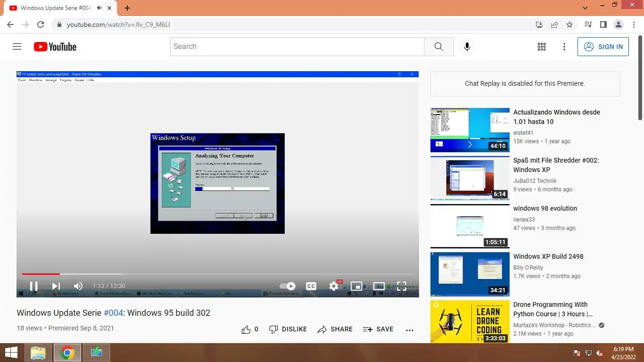The width and height of the screenshot is (644, 362).
Task: Open Chrome side panel icon
Action: tap(603, 25)
